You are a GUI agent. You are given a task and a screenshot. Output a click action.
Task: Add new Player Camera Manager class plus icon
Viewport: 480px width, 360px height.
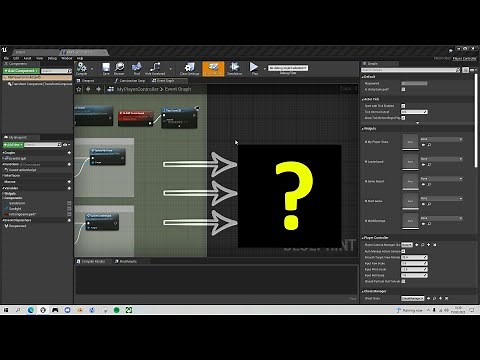click(x=429, y=245)
